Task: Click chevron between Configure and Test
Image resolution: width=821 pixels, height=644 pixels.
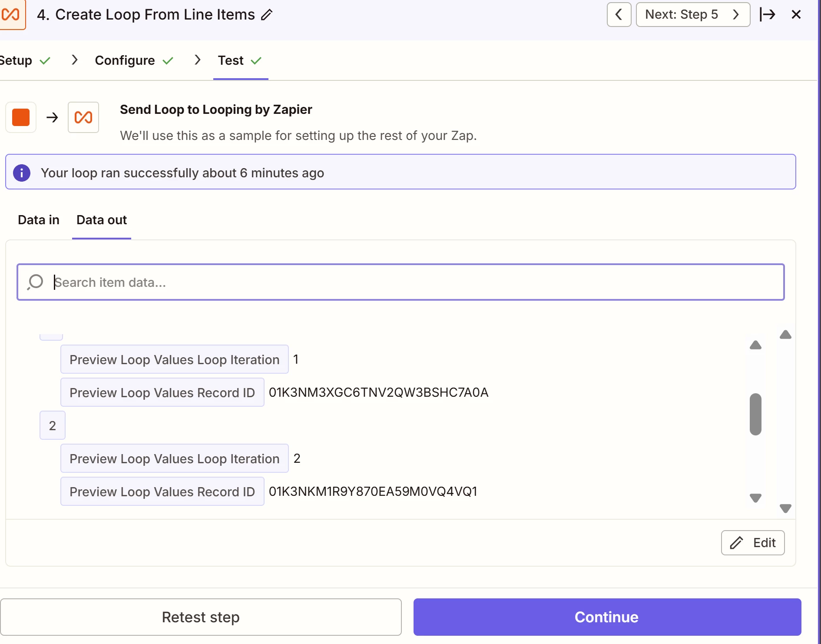Action: [198, 60]
